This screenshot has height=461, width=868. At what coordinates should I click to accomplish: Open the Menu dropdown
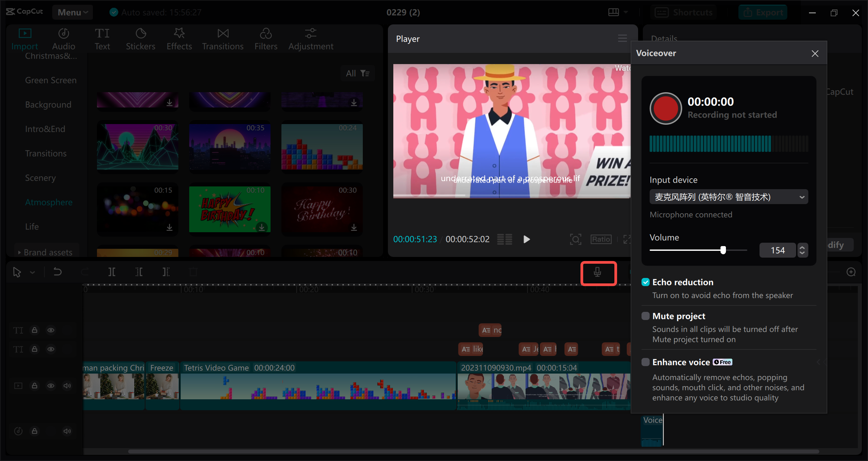73,12
